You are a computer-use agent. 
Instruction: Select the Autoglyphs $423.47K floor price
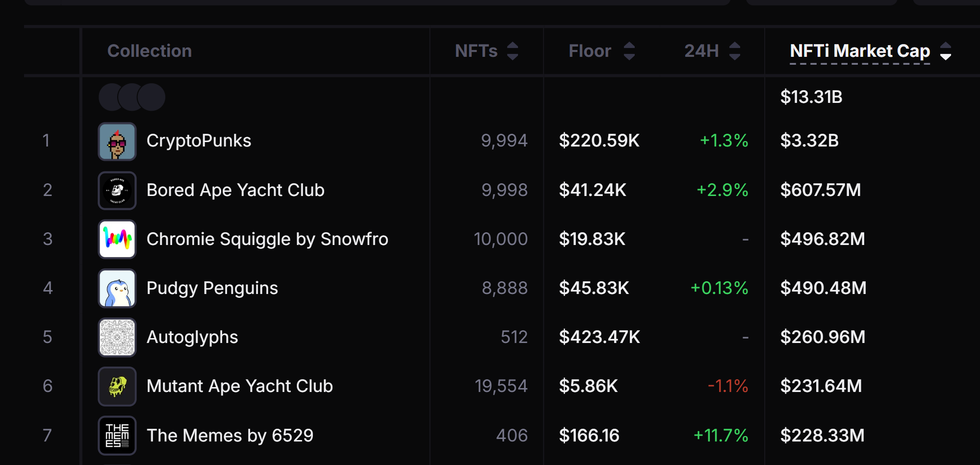pyautogui.click(x=599, y=337)
